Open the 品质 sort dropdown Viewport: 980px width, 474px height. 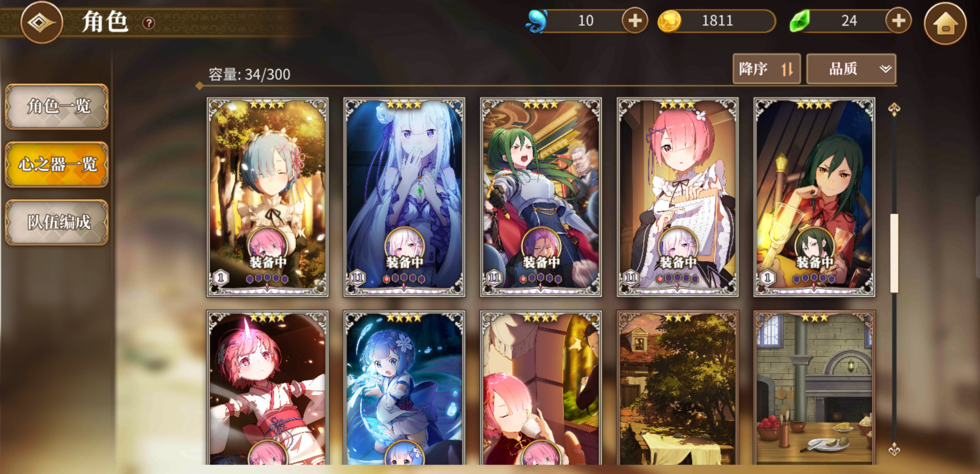pyautogui.click(x=851, y=69)
